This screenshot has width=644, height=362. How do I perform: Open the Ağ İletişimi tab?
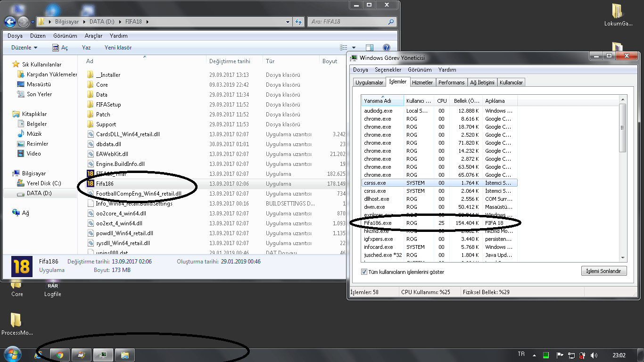coord(482,82)
